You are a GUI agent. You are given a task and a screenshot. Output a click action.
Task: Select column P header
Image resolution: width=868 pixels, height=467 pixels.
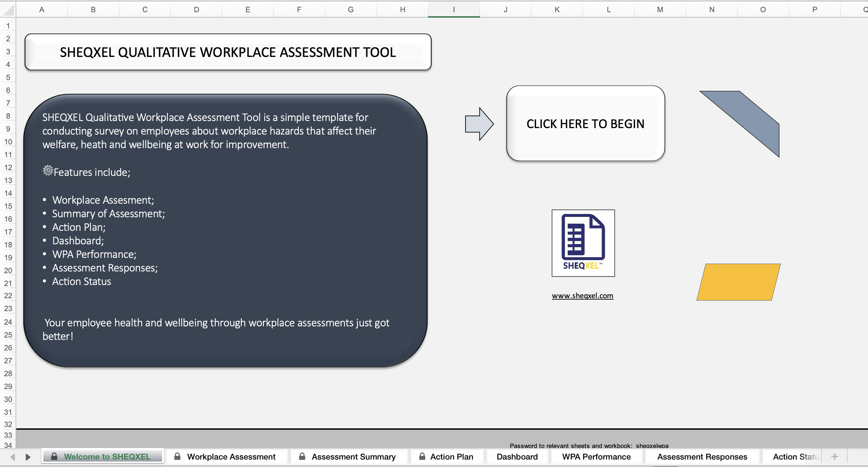tap(814, 9)
